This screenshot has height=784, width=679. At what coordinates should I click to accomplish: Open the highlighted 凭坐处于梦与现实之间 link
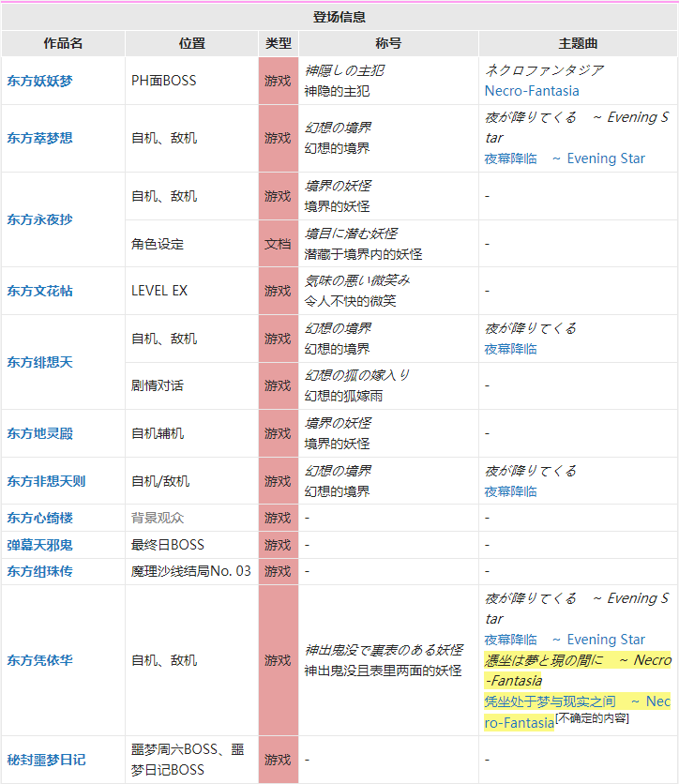[x=577, y=712]
